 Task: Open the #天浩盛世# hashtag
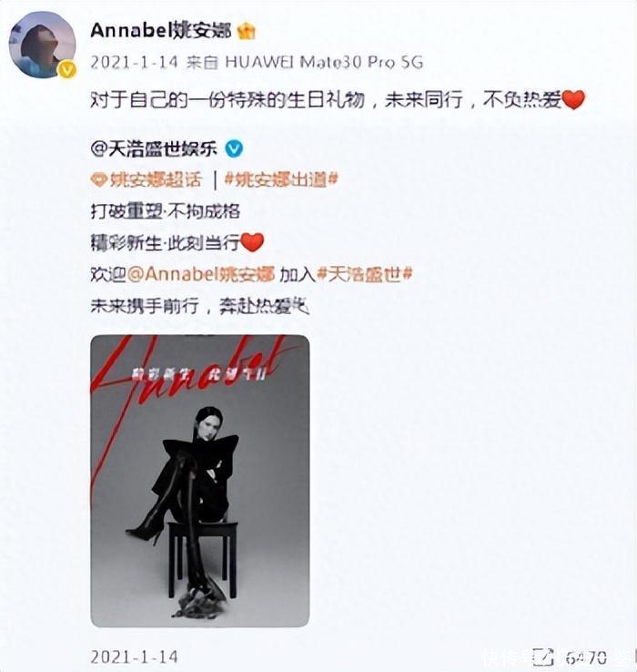(x=365, y=274)
